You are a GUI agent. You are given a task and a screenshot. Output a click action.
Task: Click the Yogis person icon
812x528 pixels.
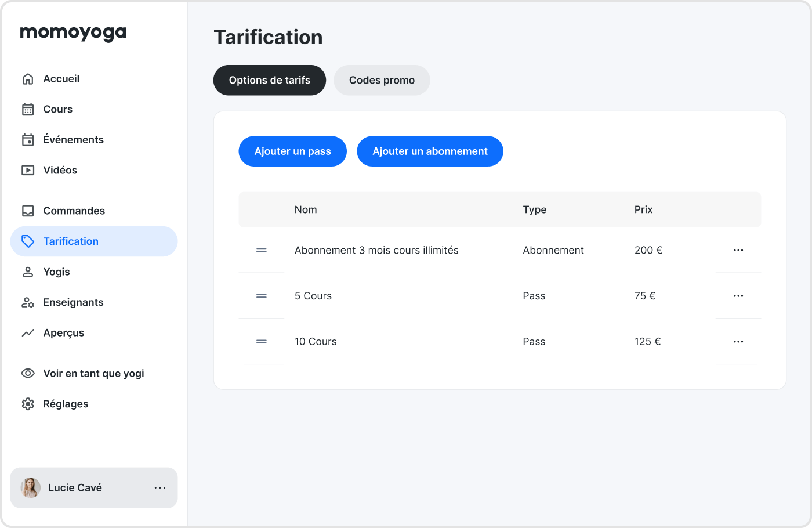coord(28,272)
